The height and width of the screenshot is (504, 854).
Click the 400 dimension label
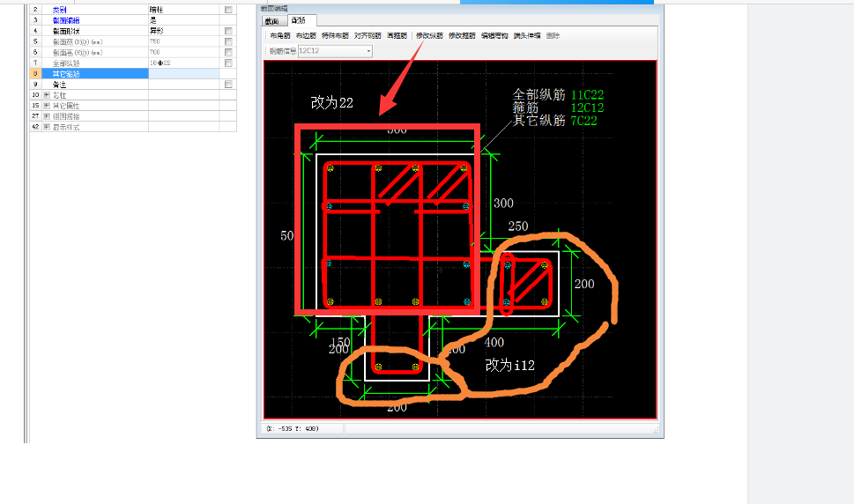tap(494, 343)
